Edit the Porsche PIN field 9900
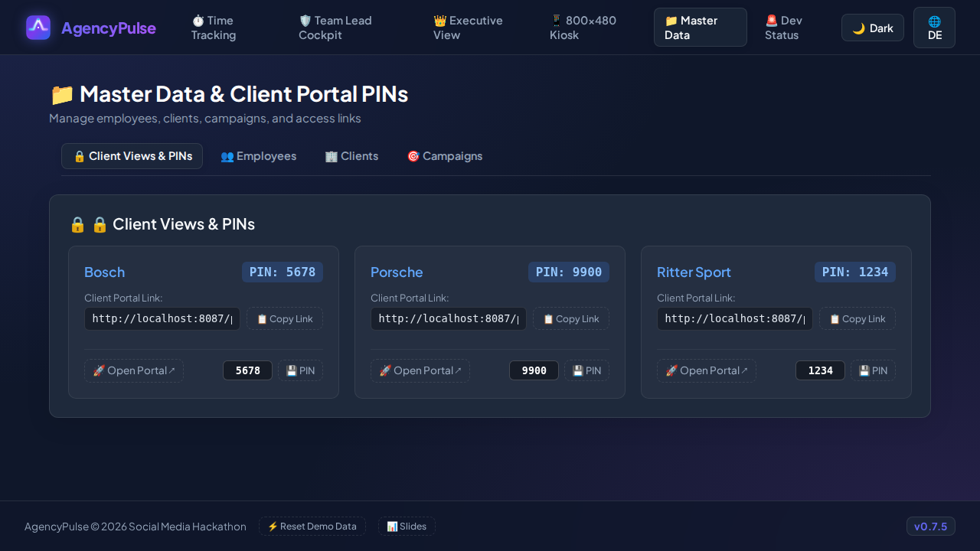The image size is (980, 551). pos(534,370)
